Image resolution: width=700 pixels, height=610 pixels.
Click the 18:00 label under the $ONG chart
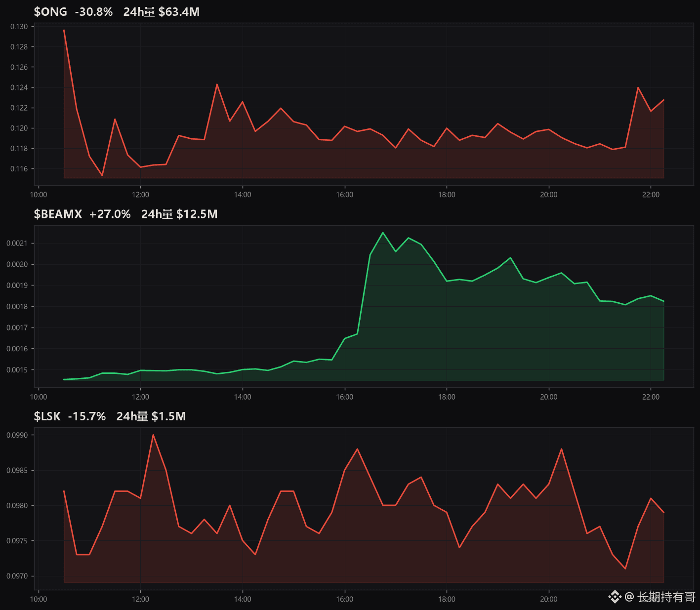(447, 195)
